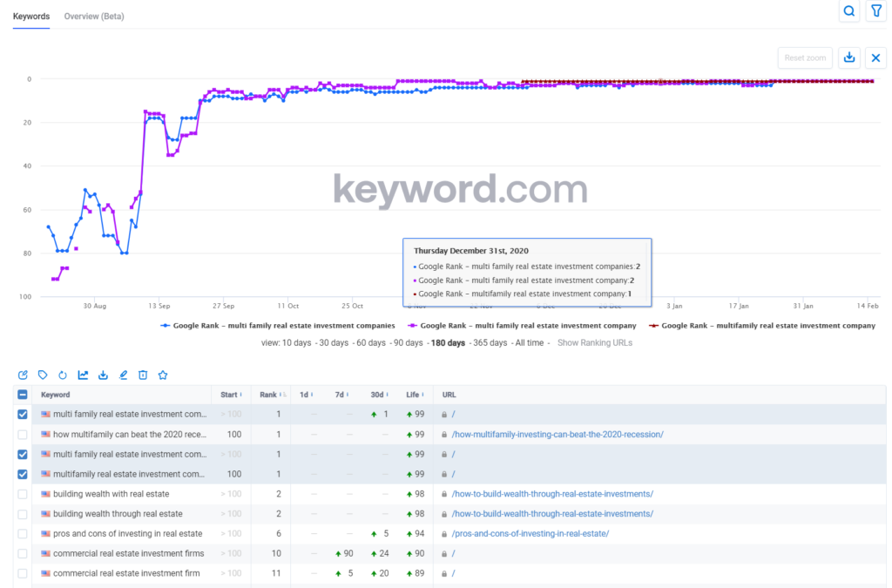This screenshot has width=892, height=588.
Task: Click keyword text 'commercial real estate investment firms'
Action: pos(129,554)
